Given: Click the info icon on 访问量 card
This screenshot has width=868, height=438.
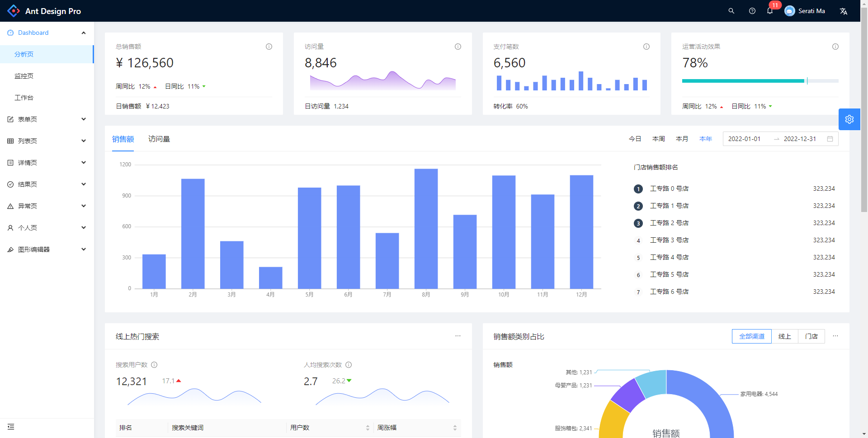Looking at the screenshot, I should click(x=458, y=47).
